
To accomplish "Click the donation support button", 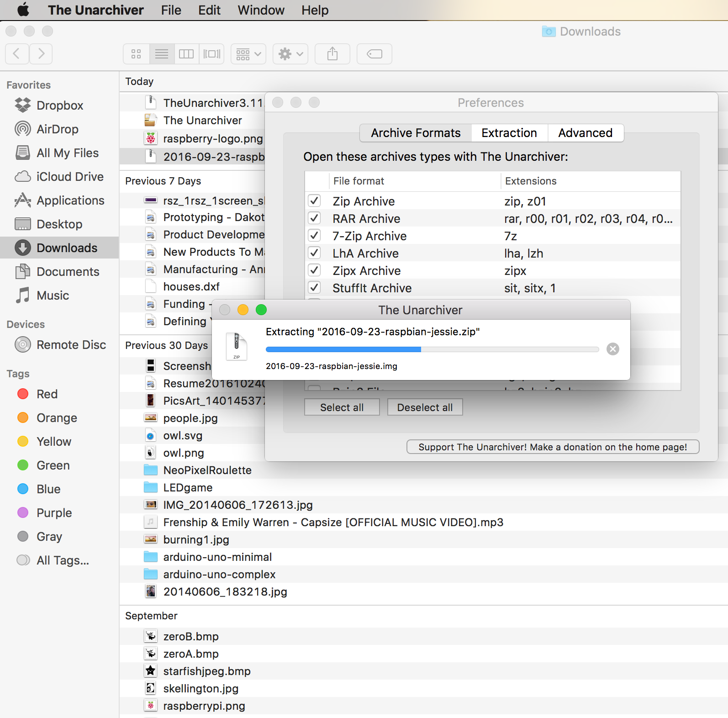I will pos(553,447).
